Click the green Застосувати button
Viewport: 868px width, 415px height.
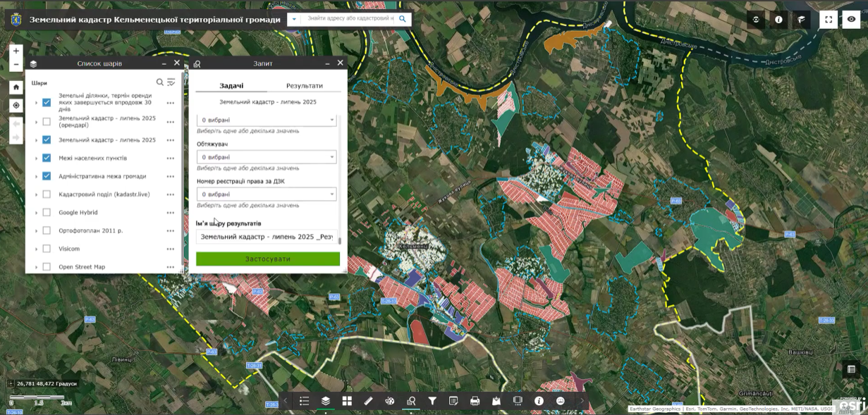coord(267,259)
